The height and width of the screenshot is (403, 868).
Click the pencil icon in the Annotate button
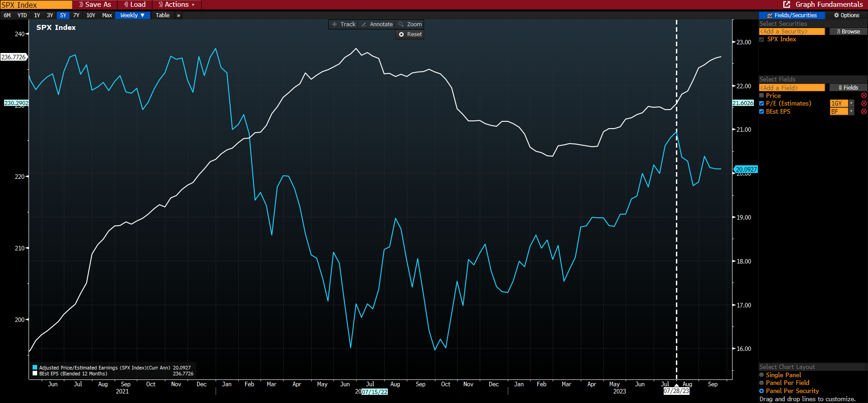point(364,24)
